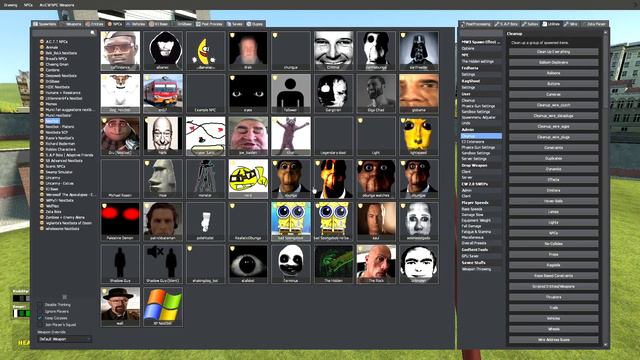Open the Weapon Override dropdown
Image resolution: width=640 pixels, height=360 pixels.
[64, 339]
